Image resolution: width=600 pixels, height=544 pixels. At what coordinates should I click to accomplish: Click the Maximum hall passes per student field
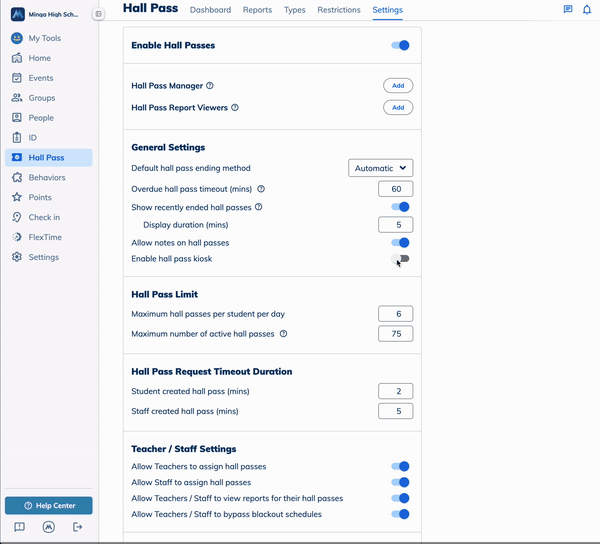tap(396, 314)
